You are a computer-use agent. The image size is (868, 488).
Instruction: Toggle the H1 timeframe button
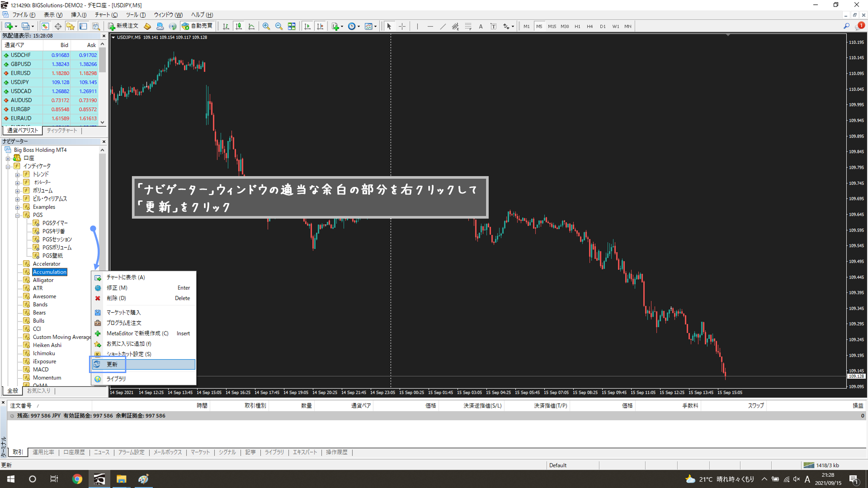tap(577, 26)
